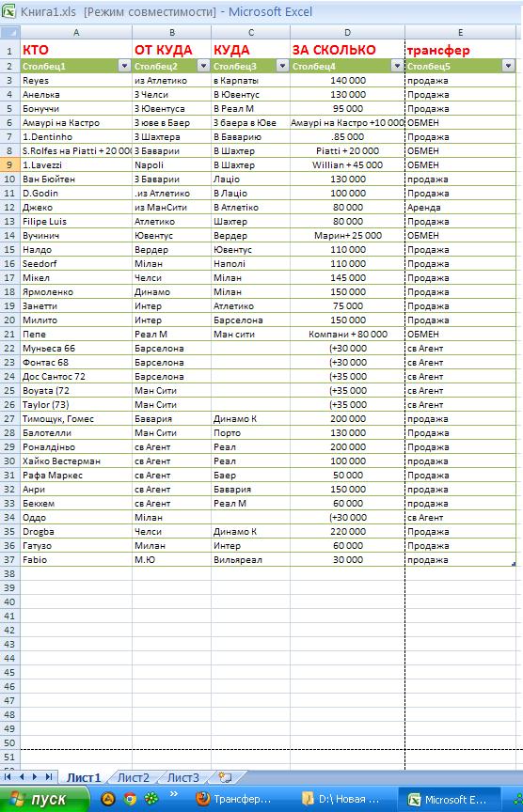This screenshot has width=523, height=812.
Task: Select the 'трансфер' header cell
Action: point(460,50)
